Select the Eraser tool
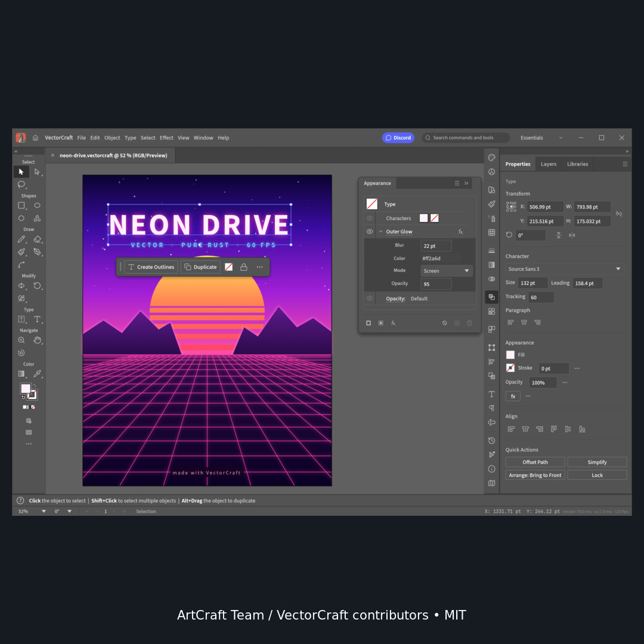Screen dimensions: 644x644 pos(38,239)
